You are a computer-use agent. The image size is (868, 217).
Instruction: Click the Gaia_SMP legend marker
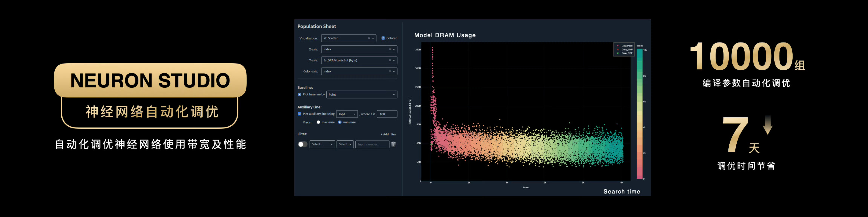618,50
